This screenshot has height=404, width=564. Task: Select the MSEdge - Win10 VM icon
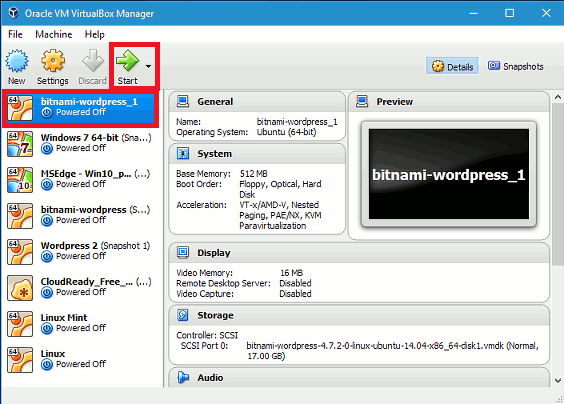(20, 180)
